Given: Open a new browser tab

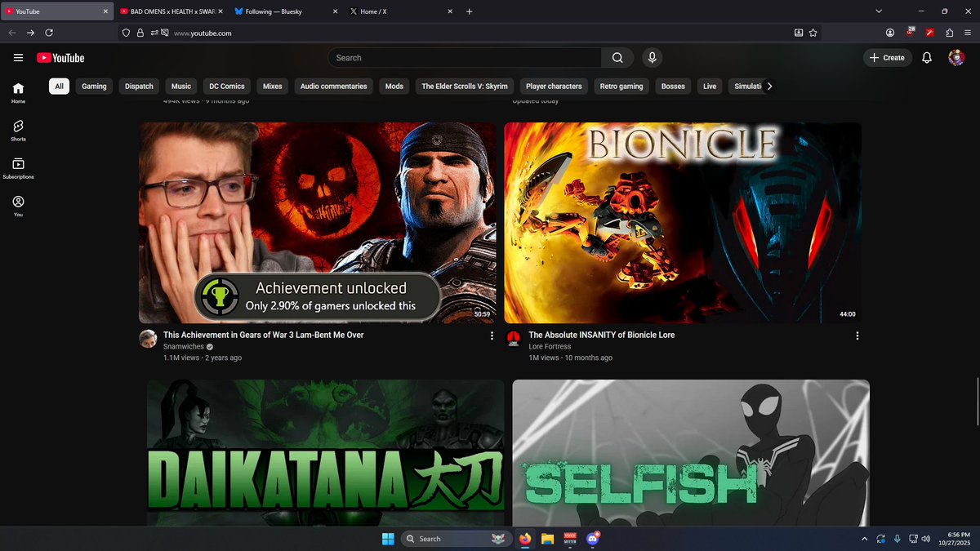Looking at the screenshot, I should point(469,11).
